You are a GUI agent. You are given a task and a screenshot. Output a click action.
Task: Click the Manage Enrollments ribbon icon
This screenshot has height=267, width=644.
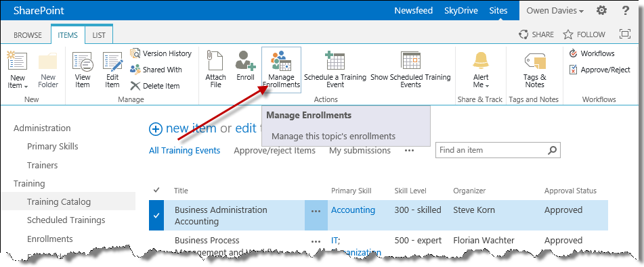coord(281,61)
